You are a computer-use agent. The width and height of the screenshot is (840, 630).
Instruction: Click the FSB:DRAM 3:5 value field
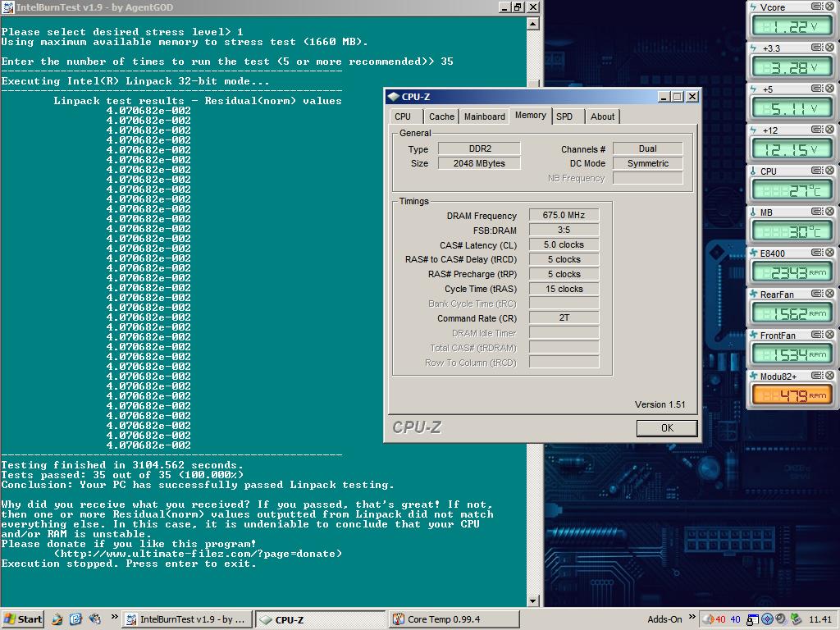pyautogui.click(x=564, y=230)
